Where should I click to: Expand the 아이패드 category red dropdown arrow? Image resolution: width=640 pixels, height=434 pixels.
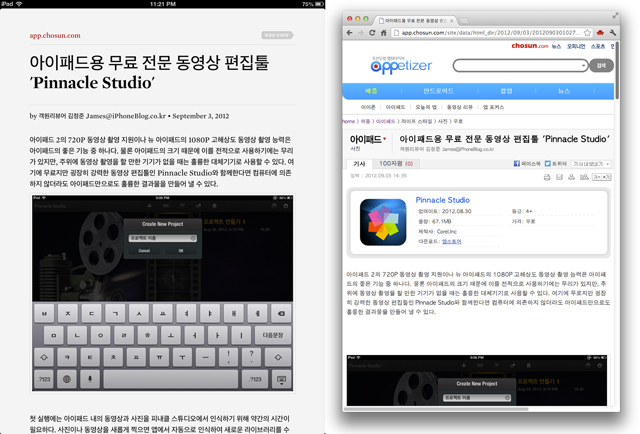tap(384, 139)
